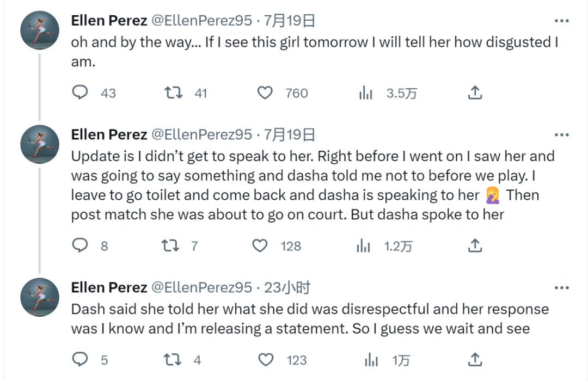588x381 pixels.
Task: Like the tweet with 760 likes
Action: (265, 93)
